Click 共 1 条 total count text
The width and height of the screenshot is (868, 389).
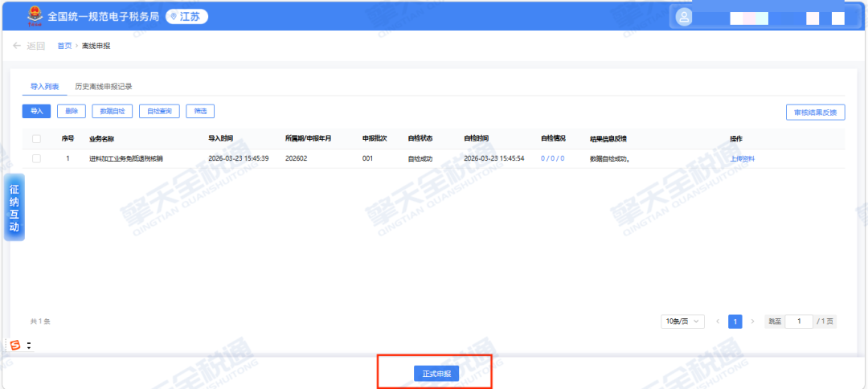pyautogui.click(x=40, y=321)
